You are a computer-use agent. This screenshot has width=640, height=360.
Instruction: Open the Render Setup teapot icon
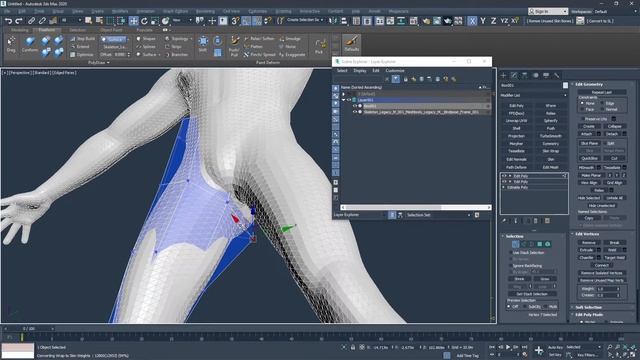tap(427, 21)
